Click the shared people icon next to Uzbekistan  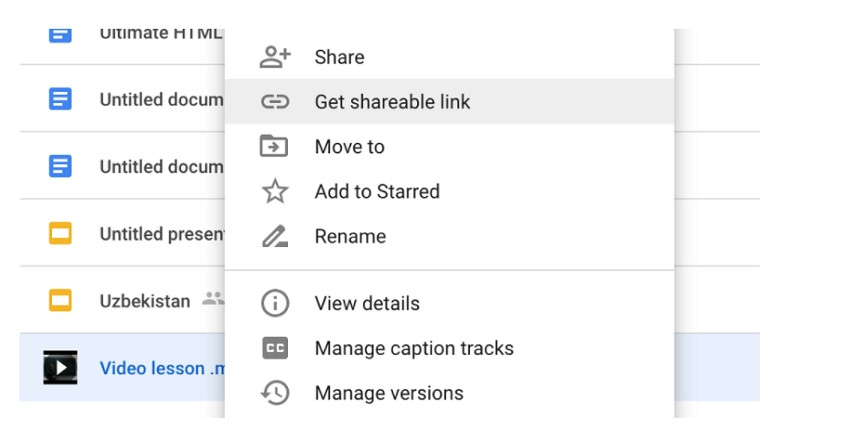point(213,299)
